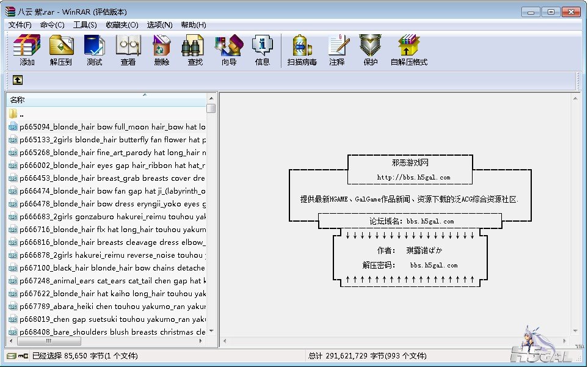
Task: Close the WinRAR window
Action: click(571, 12)
